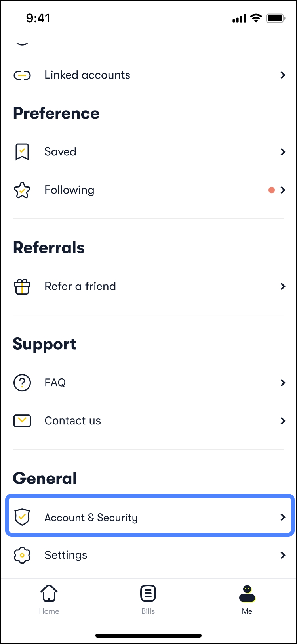Viewport: 297px width, 644px height.
Task: Tap the Settings gear icon
Action: point(22,555)
